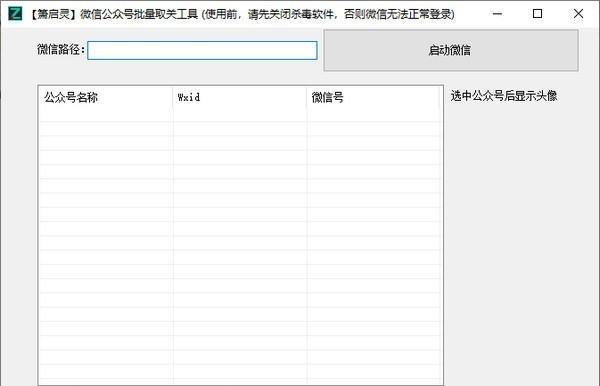Click the green Z app icon in title bar
This screenshot has width=600, height=386.
point(15,14)
